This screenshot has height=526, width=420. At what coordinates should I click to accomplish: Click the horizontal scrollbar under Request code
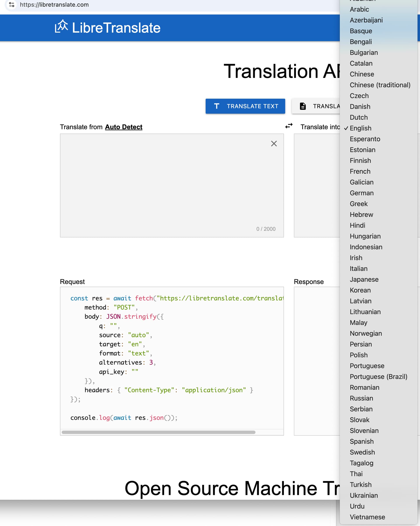(x=159, y=432)
